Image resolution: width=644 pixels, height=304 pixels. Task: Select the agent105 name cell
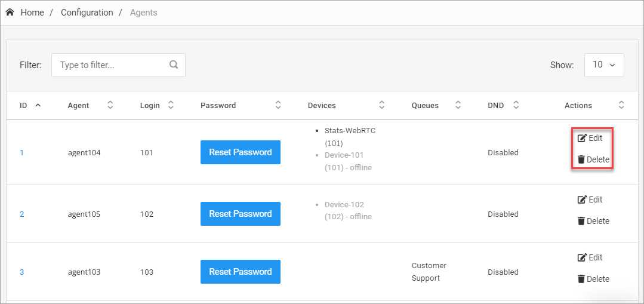pyautogui.click(x=84, y=214)
